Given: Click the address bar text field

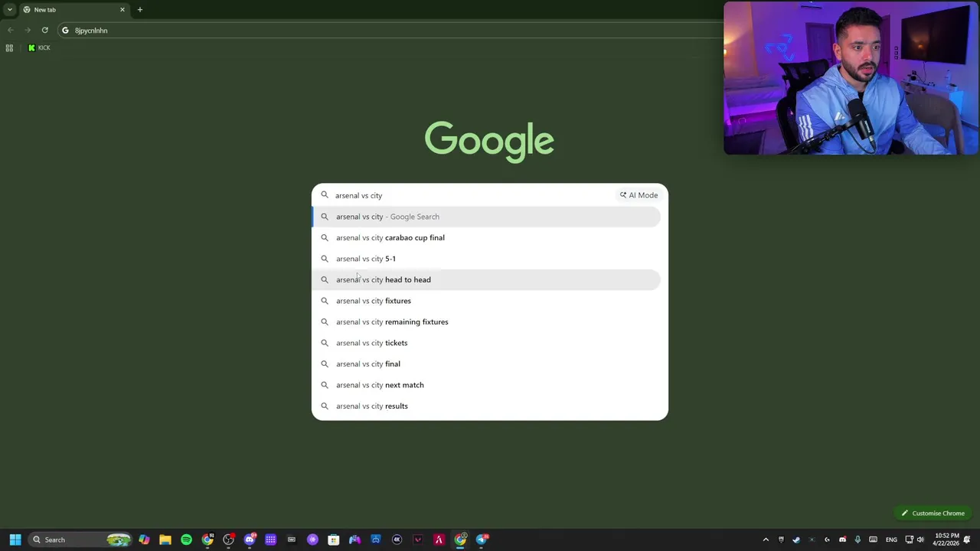Looking at the screenshot, I should click(390, 31).
